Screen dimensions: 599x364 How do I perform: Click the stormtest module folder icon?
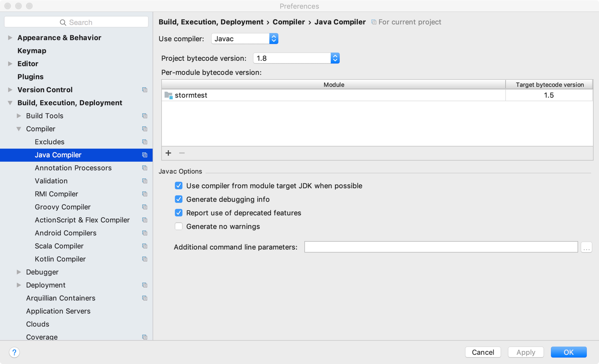click(168, 95)
